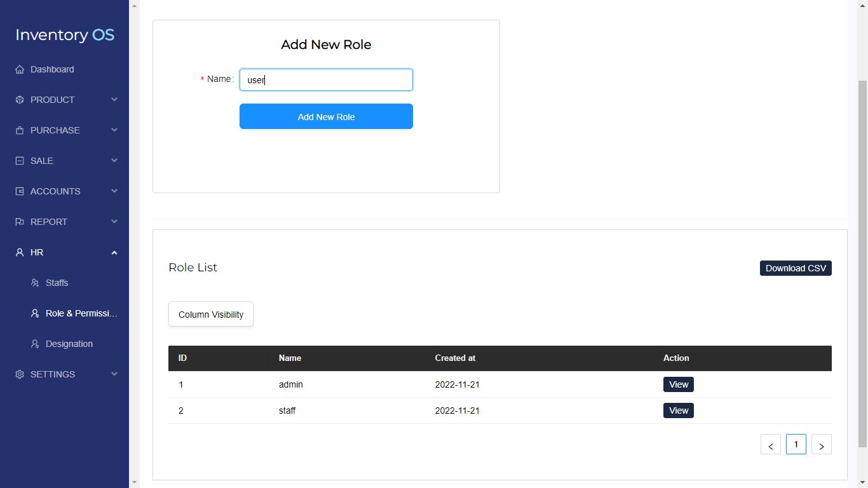
Task: View the admin role details
Action: (x=678, y=384)
